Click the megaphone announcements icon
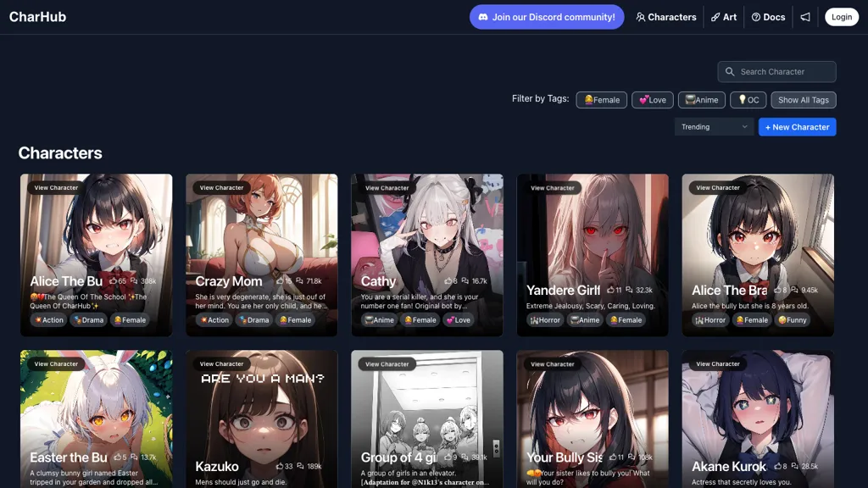 click(805, 17)
